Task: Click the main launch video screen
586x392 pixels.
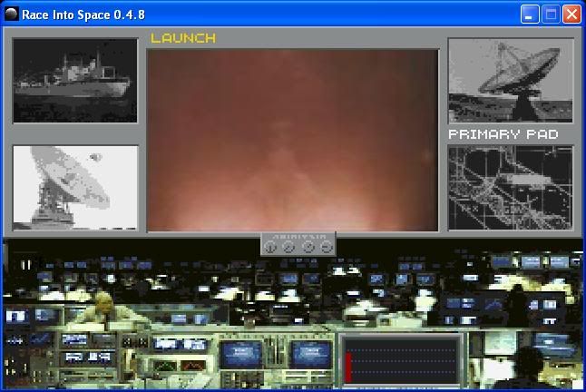Action: click(x=293, y=141)
